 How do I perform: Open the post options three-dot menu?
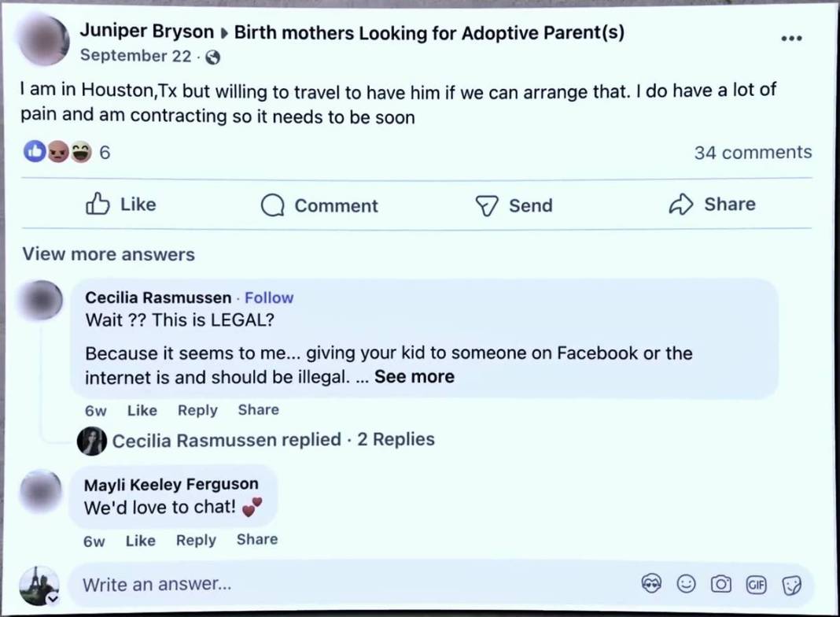[x=791, y=37]
